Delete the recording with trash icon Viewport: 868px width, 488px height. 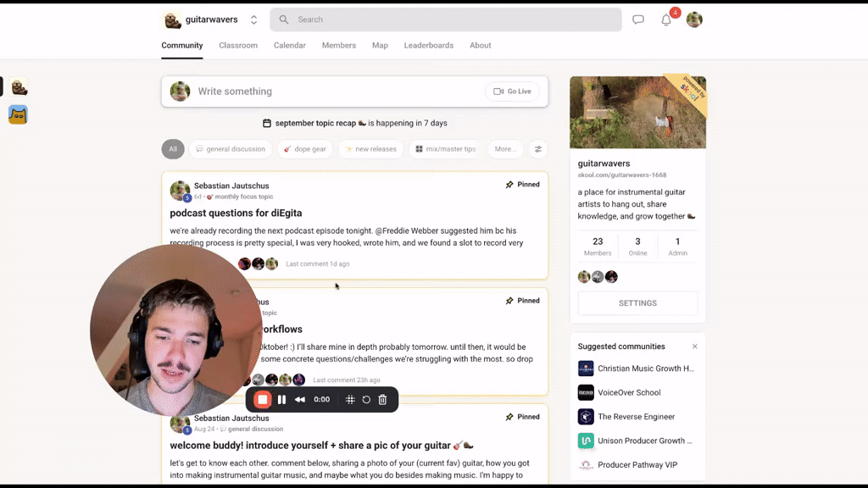click(x=382, y=400)
